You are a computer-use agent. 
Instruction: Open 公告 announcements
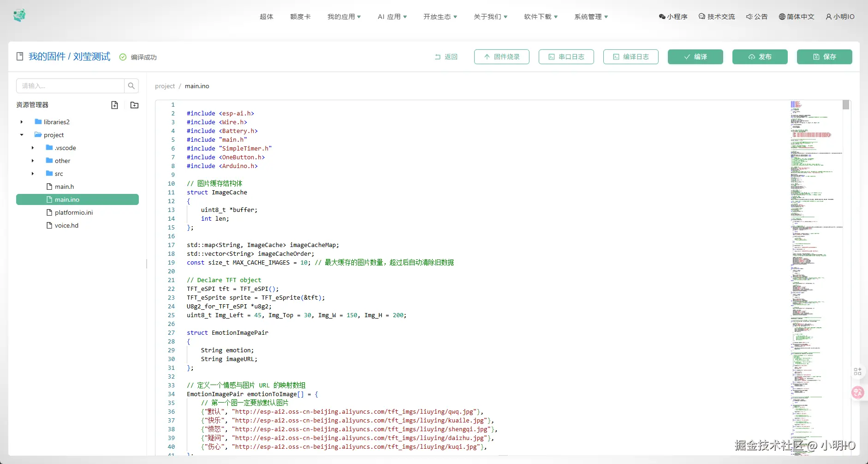[756, 17]
